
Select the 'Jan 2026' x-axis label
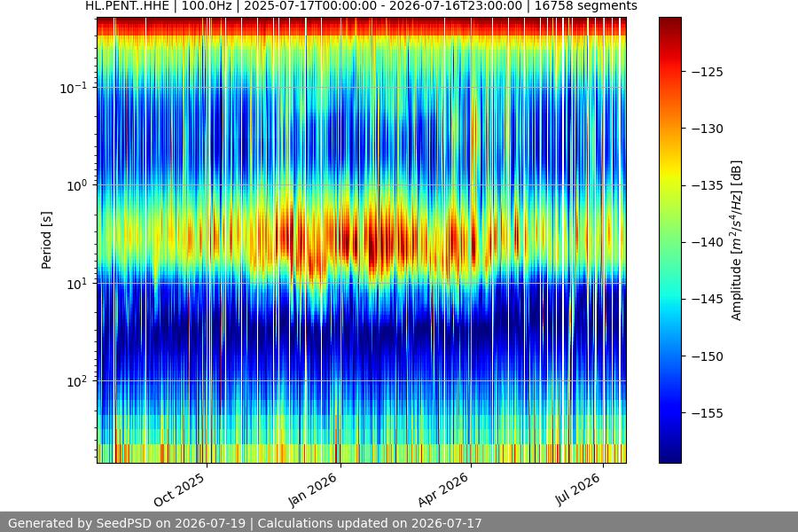click(312, 489)
